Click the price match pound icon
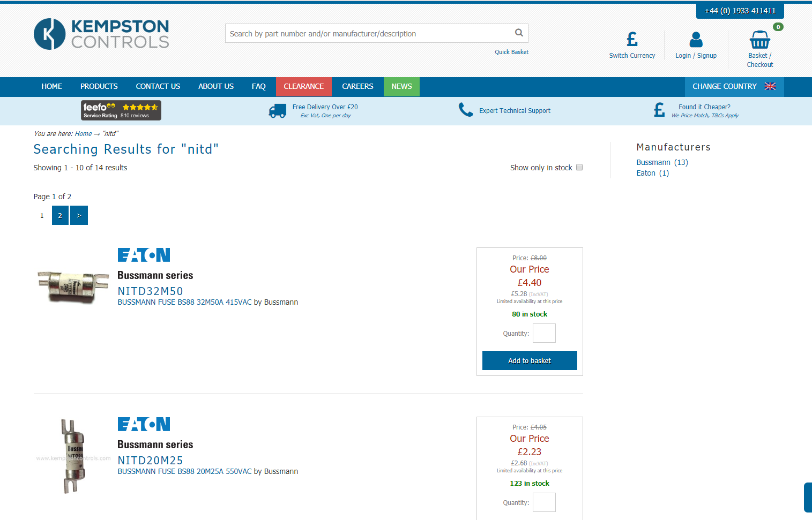This screenshot has height=520, width=812. tap(659, 110)
